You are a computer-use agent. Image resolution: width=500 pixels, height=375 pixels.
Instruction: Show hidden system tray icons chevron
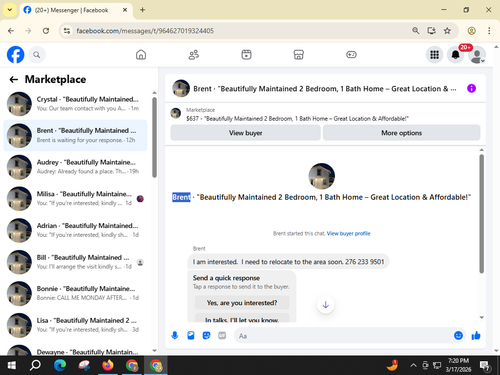pos(413,365)
